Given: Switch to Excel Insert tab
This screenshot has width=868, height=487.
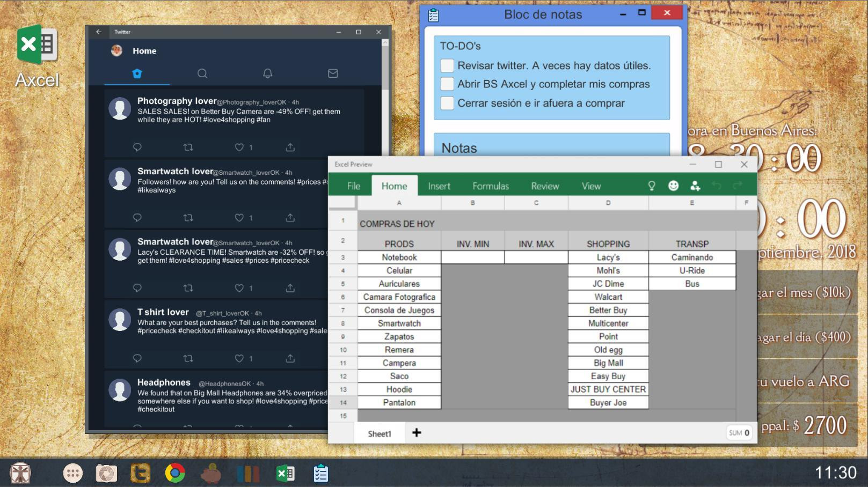Looking at the screenshot, I should [439, 186].
